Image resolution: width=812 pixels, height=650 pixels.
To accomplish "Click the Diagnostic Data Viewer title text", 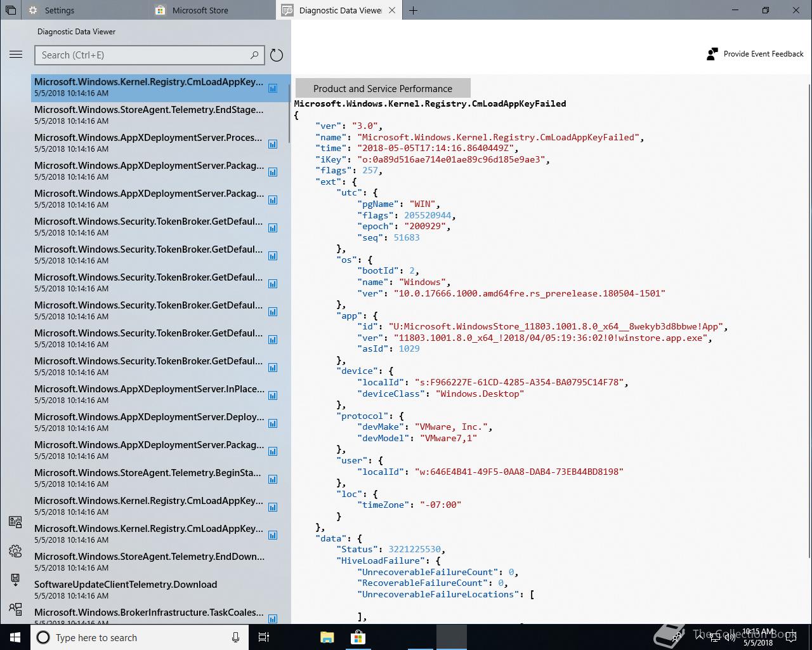I will pyautogui.click(x=77, y=32).
